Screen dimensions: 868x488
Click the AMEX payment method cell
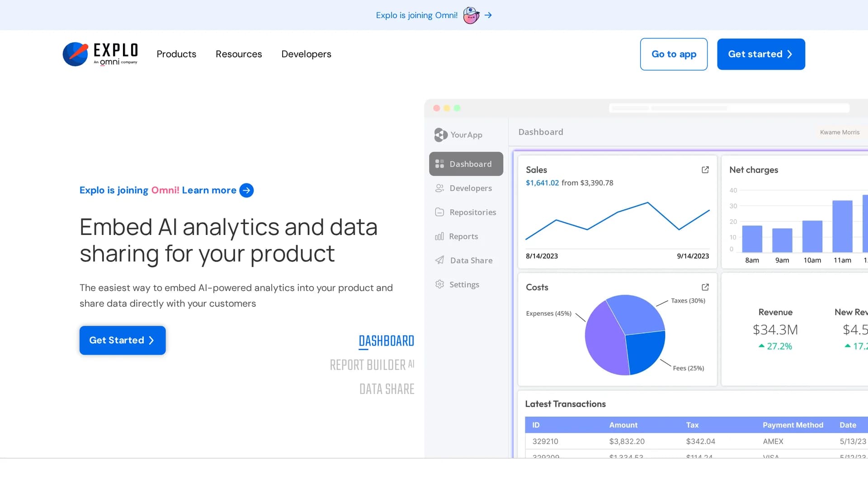773,441
